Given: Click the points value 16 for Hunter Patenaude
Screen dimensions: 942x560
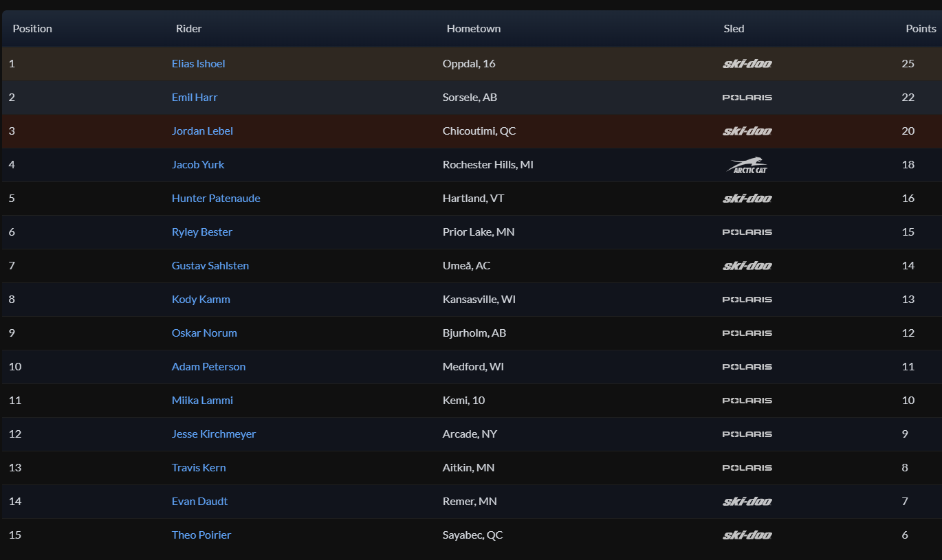Looking at the screenshot, I should point(908,198).
